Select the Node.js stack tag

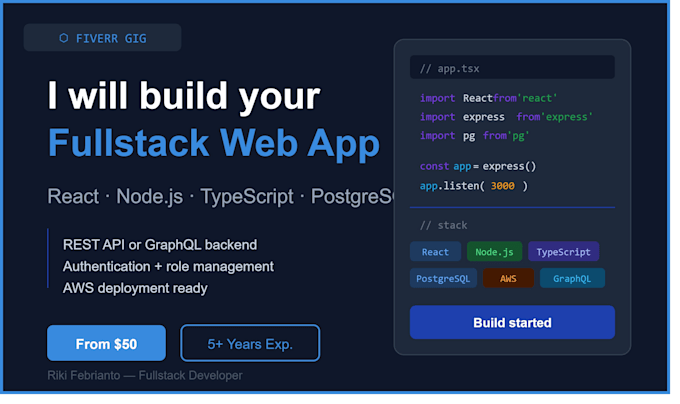tap(494, 252)
